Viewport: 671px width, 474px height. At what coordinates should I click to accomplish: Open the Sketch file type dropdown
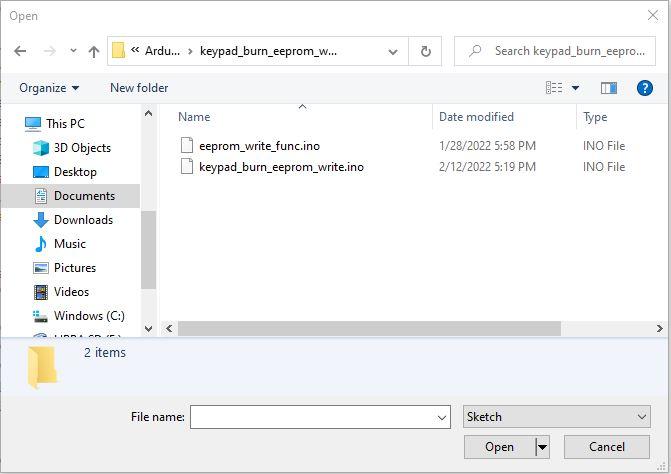coord(556,417)
